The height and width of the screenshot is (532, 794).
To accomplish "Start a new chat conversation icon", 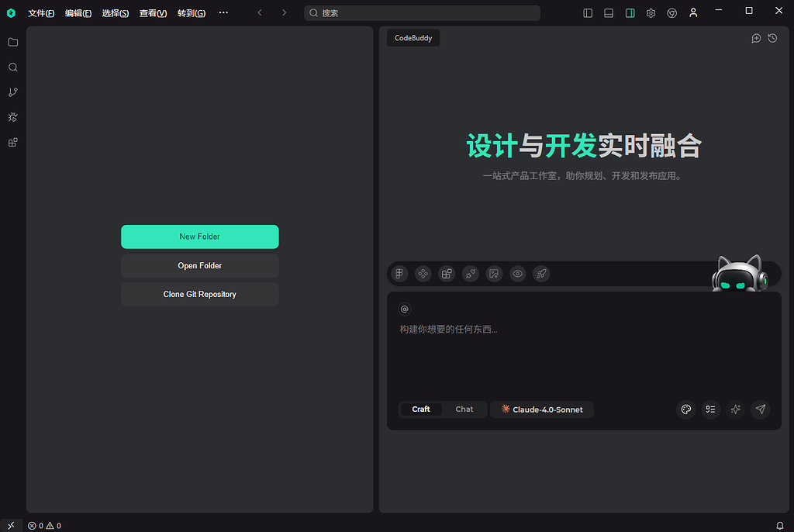I will tap(756, 39).
